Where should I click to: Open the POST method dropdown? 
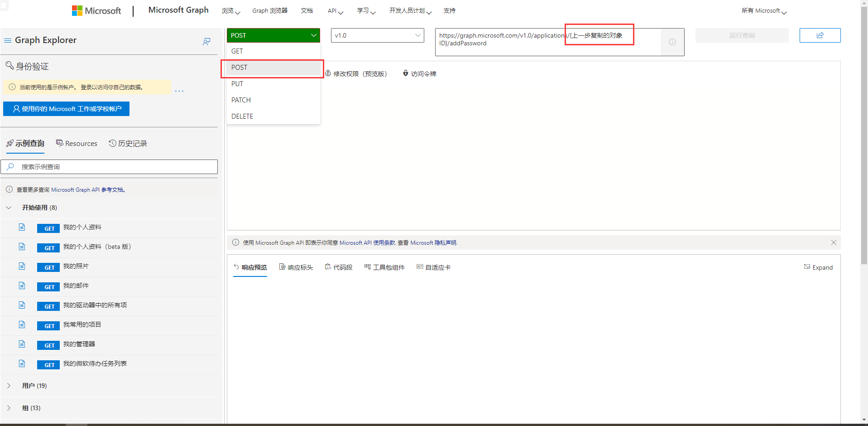point(273,35)
